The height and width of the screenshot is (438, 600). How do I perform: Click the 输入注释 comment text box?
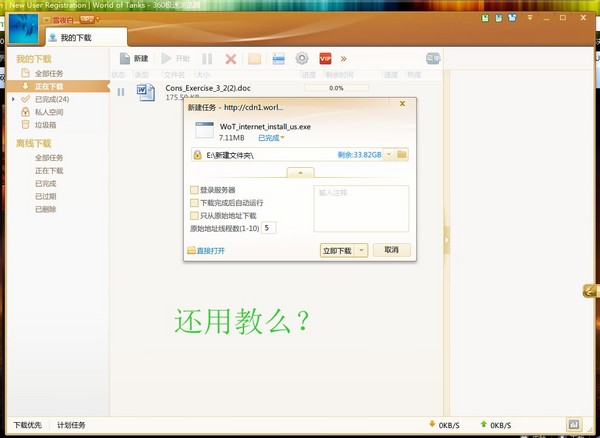(361, 208)
